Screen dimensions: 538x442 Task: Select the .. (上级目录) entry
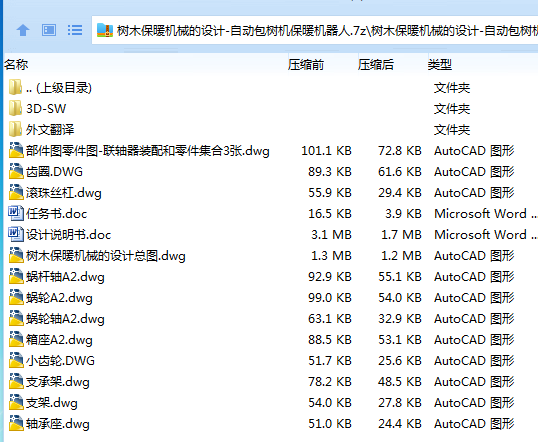tap(59, 88)
